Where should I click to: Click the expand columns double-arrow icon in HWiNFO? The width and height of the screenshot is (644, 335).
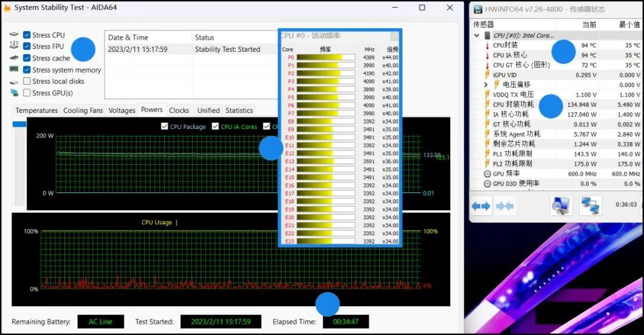[481, 206]
